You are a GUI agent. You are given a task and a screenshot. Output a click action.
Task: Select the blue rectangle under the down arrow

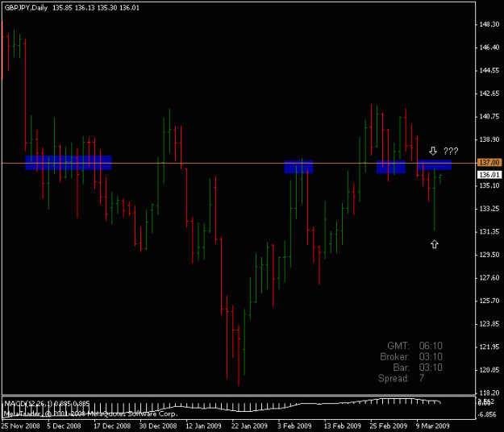click(435, 164)
